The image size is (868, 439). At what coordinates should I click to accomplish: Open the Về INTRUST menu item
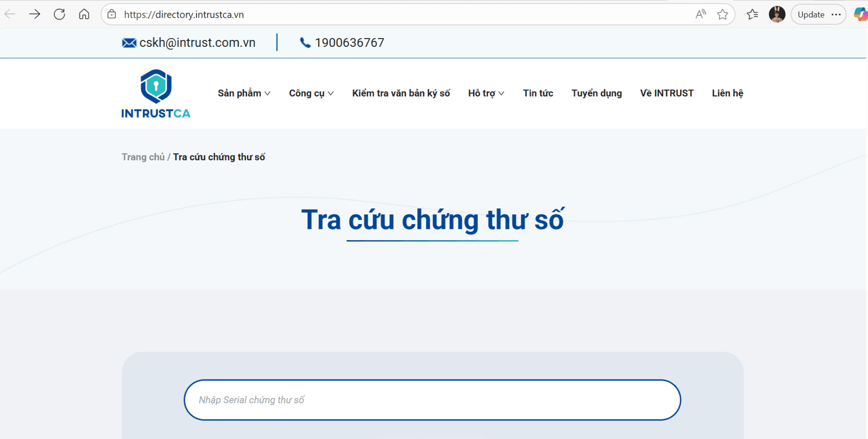[x=667, y=93]
